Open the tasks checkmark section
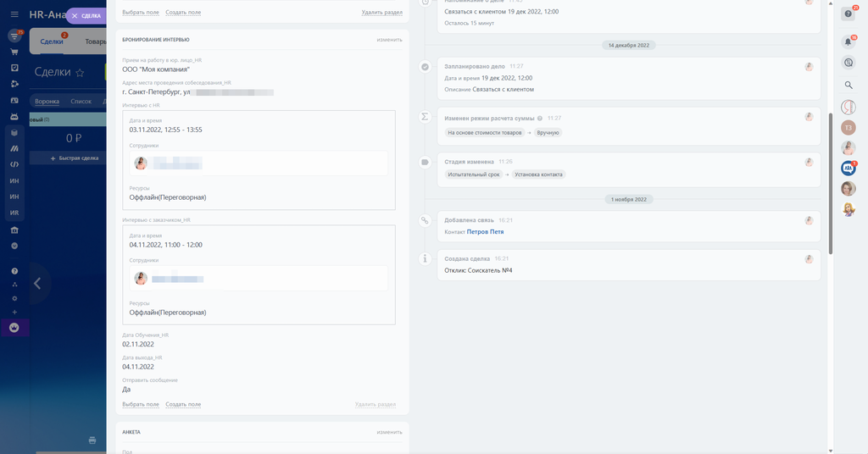Viewport: 868px width, 454px height. 14,68
